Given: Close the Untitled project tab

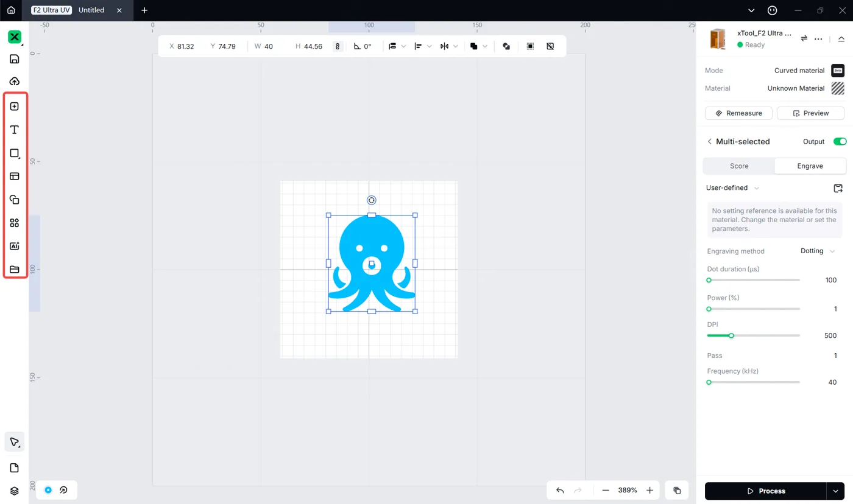Looking at the screenshot, I should (x=119, y=10).
